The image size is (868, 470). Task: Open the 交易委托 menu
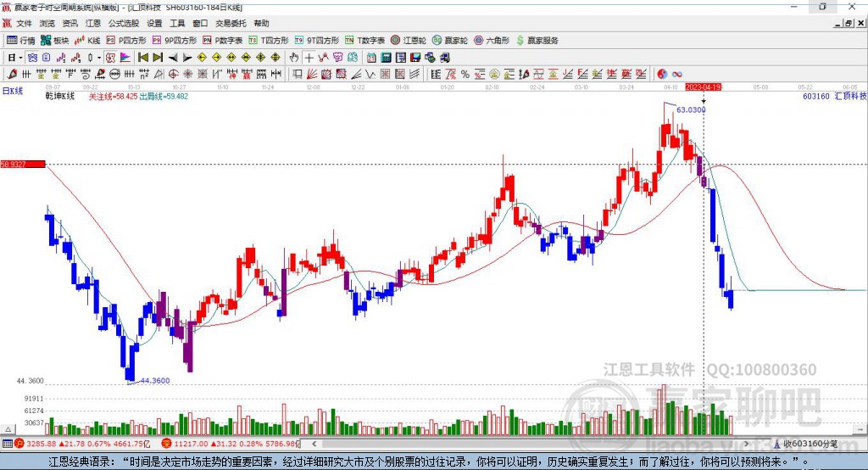[x=231, y=23]
